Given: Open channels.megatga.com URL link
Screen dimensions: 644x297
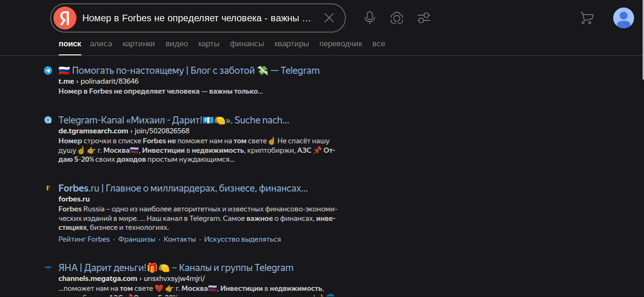Looking at the screenshot, I should click(x=132, y=279).
